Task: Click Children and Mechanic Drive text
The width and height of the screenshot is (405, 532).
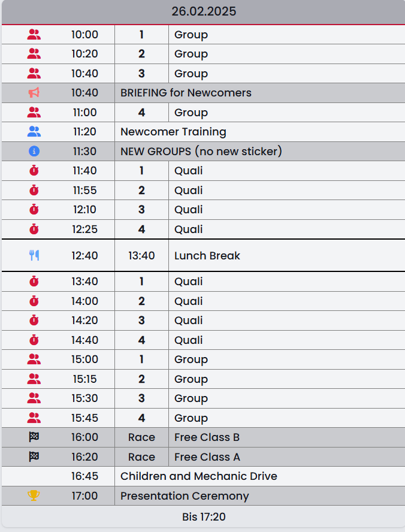Action: point(198,476)
